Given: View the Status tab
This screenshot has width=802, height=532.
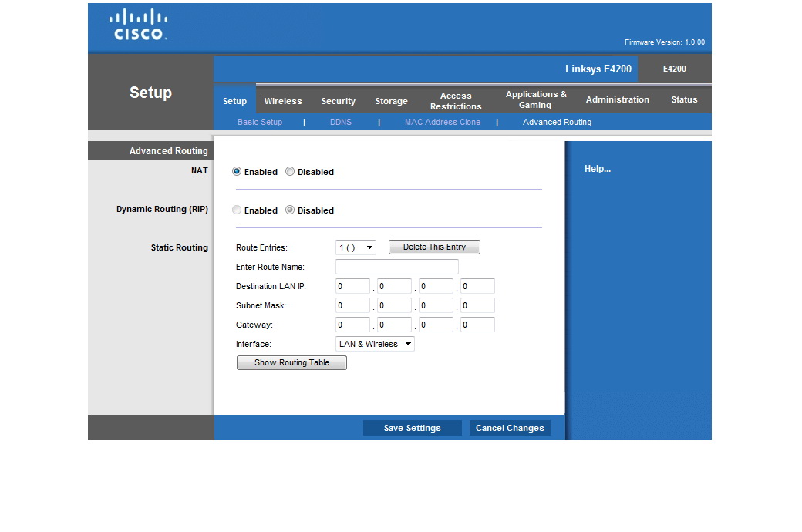Looking at the screenshot, I should [684, 99].
